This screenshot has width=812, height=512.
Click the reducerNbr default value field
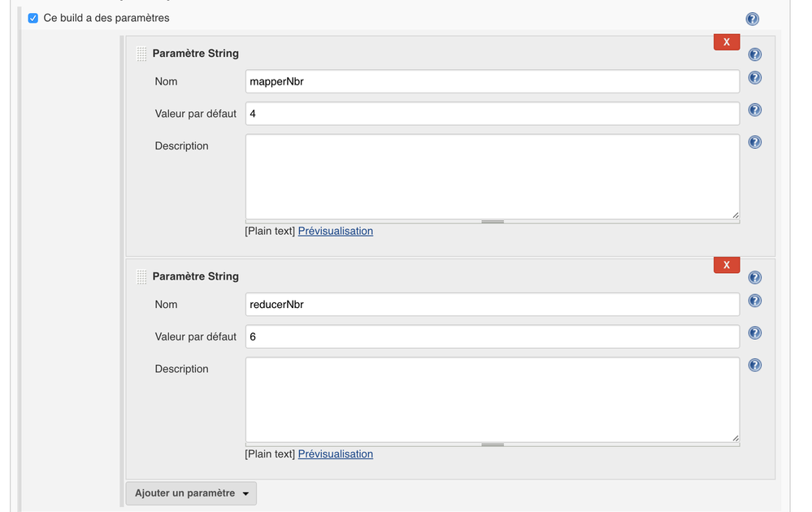[x=492, y=336]
